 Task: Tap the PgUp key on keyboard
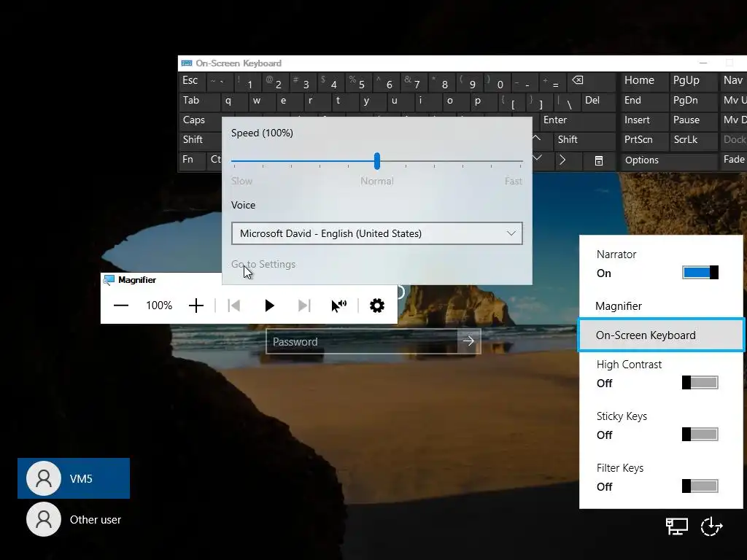pyautogui.click(x=692, y=81)
